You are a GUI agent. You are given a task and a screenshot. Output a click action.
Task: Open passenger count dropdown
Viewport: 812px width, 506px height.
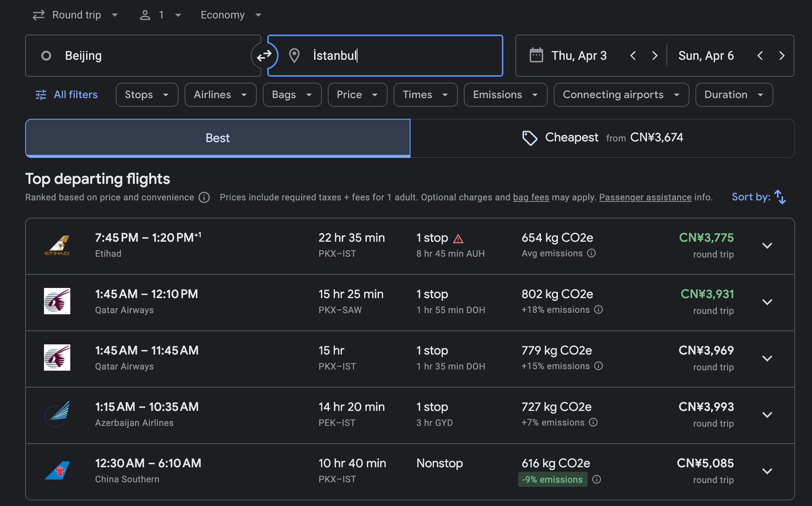[x=161, y=15]
